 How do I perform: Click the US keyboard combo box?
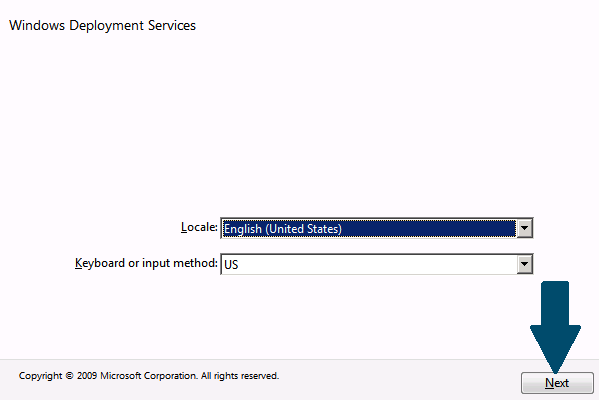click(x=376, y=264)
